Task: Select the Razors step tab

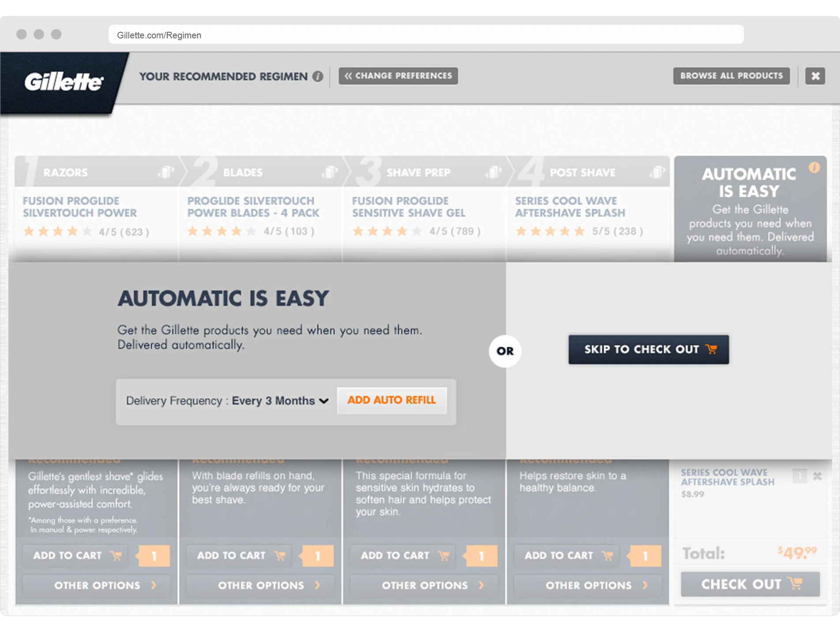Action: click(x=96, y=172)
